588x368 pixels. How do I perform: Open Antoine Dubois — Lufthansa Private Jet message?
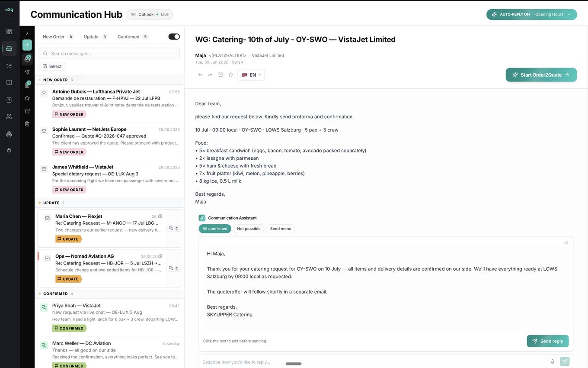[109, 103]
